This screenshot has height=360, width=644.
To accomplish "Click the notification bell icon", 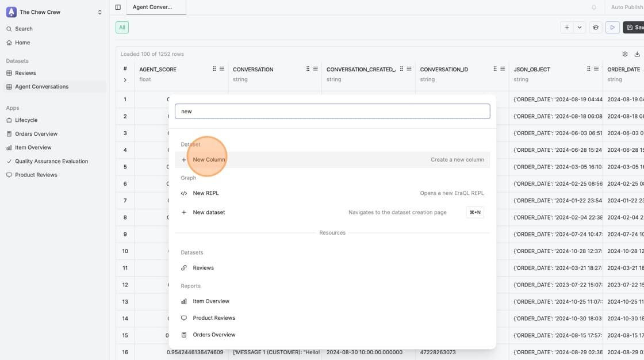I will (594, 7).
